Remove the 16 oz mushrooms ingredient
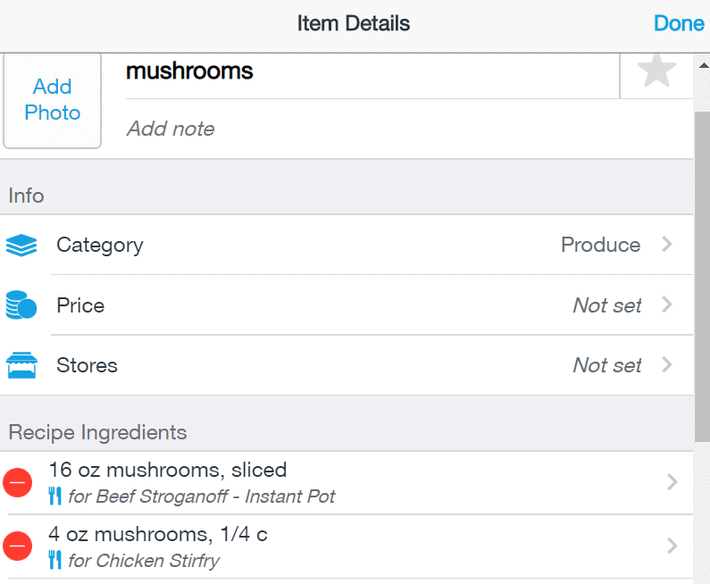This screenshot has width=710, height=584. click(x=18, y=482)
